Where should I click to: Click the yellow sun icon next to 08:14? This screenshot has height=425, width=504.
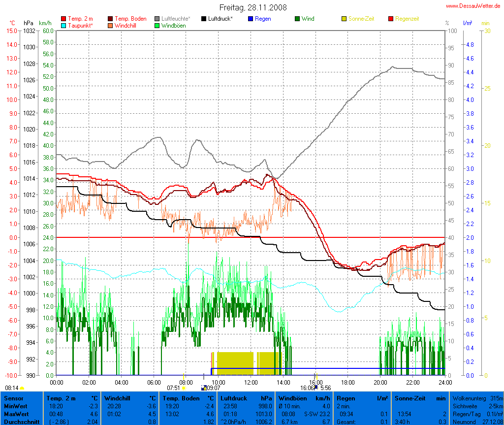click(22, 389)
